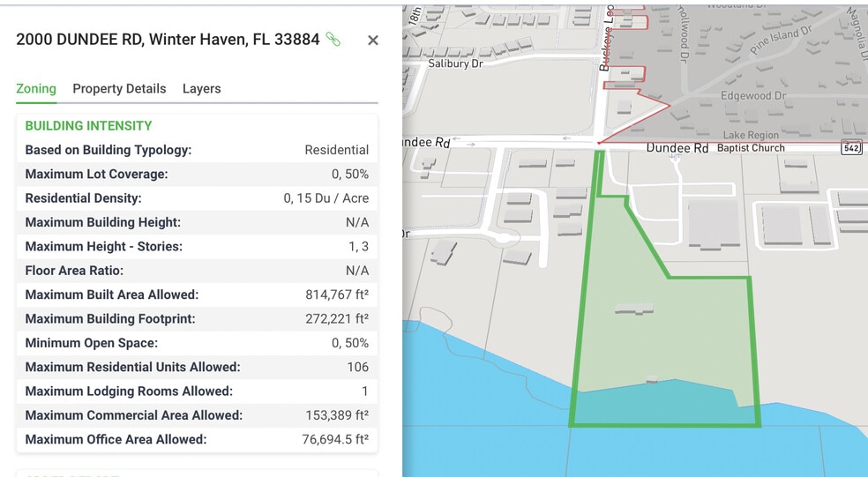
Task: Click the BUILDING INTENSITY header
Action: [88, 125]
